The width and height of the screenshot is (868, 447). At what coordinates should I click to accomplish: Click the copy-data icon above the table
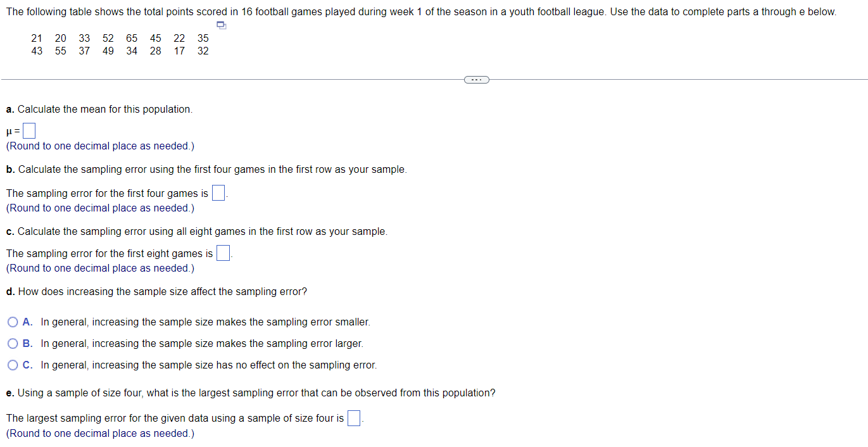tap(220, 25)
